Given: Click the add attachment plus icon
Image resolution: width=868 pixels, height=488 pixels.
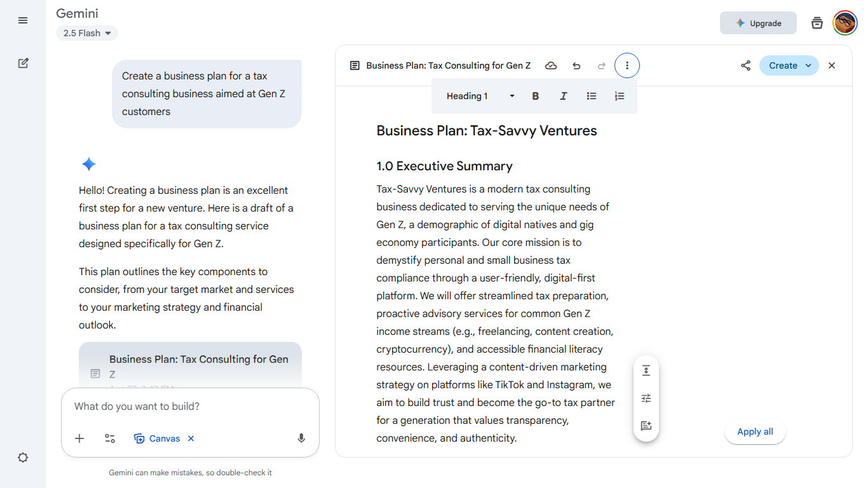Looking at the screenshot, I should (79, 438).
